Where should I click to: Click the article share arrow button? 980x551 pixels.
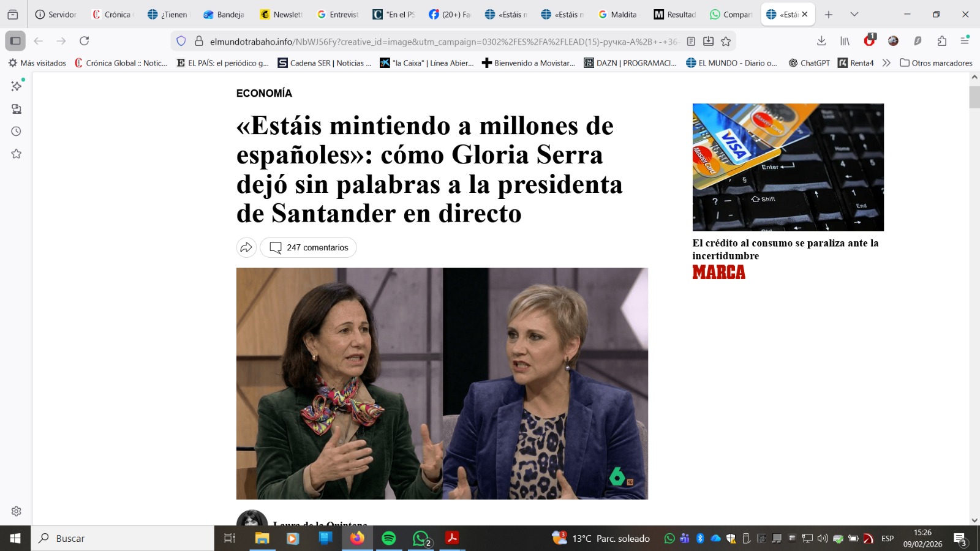point(246,247)
